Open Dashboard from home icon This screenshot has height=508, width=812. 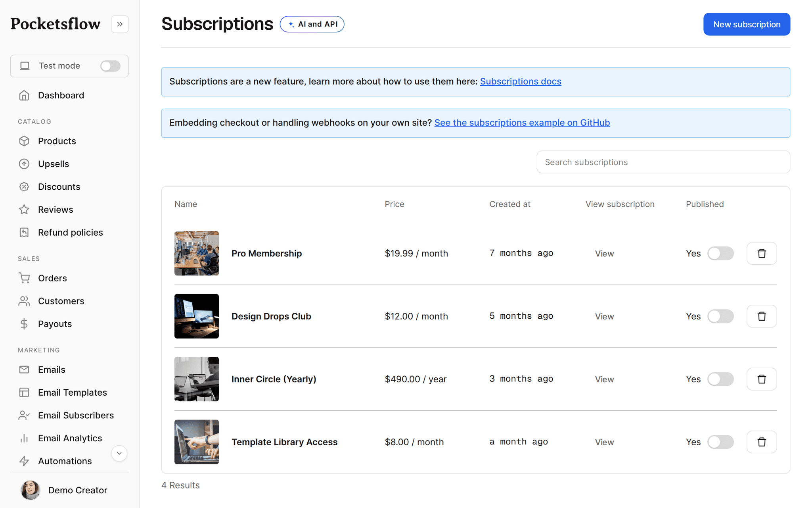pos(24,95)
